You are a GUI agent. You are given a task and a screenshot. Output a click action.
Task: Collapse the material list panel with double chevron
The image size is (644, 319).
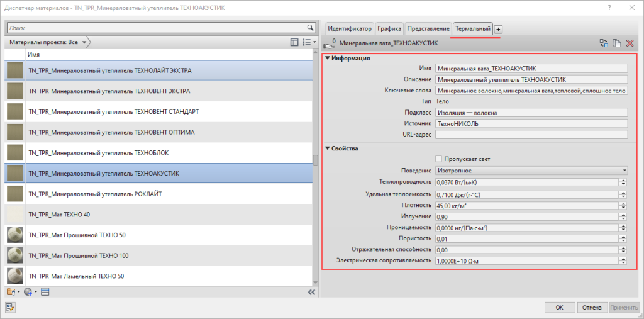pyautogui.click(x=311, y=293)
